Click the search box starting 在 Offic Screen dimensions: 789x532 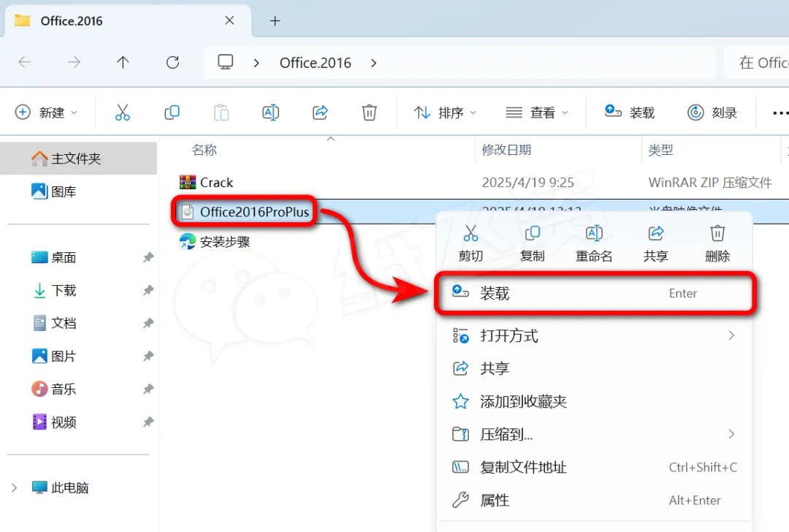(x=757, y=62)
